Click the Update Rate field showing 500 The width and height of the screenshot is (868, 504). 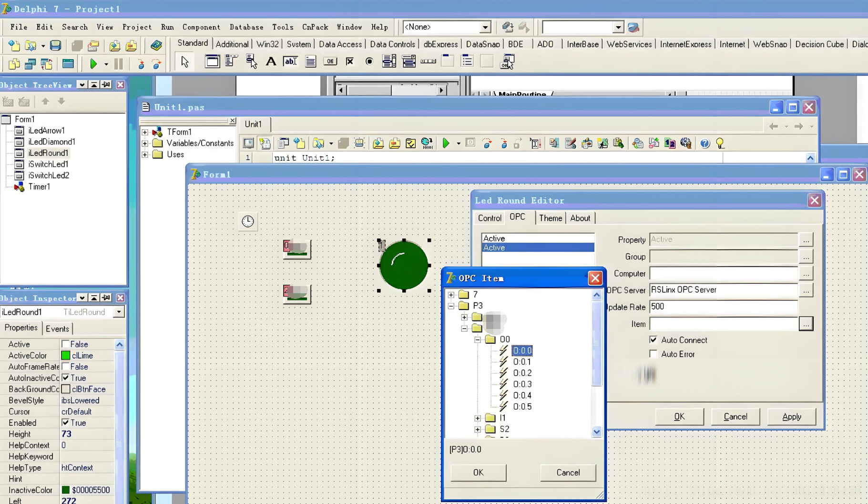(723, 307)
